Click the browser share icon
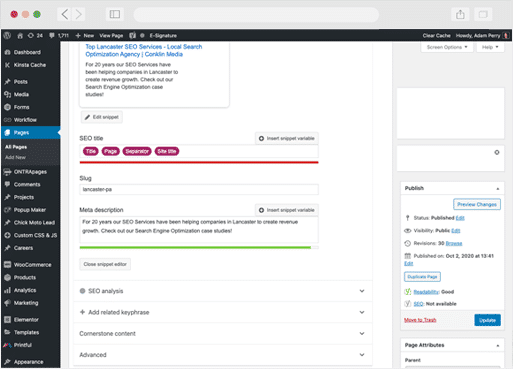The width and height of the screenshot is (513, 369). [460, 14]
